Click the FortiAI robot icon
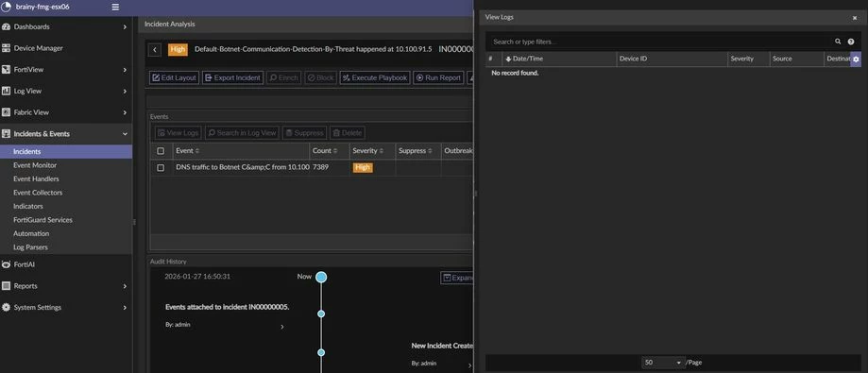This screenshot has height=373, width=868. (x=6, y=264)
